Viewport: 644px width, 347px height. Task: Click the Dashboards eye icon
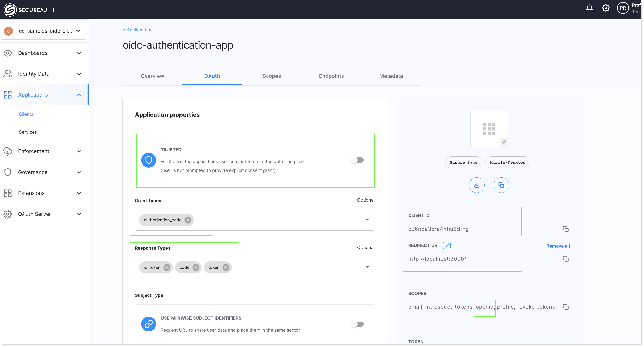coord(8,53)
